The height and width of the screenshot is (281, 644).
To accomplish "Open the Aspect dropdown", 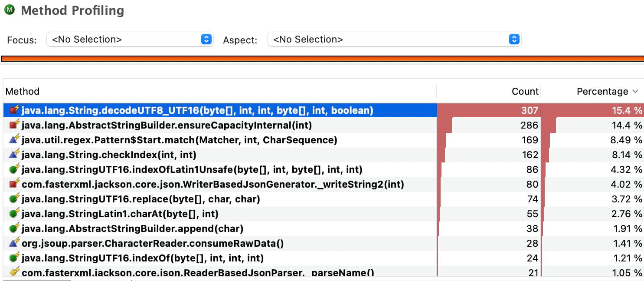I will (514, 40).
